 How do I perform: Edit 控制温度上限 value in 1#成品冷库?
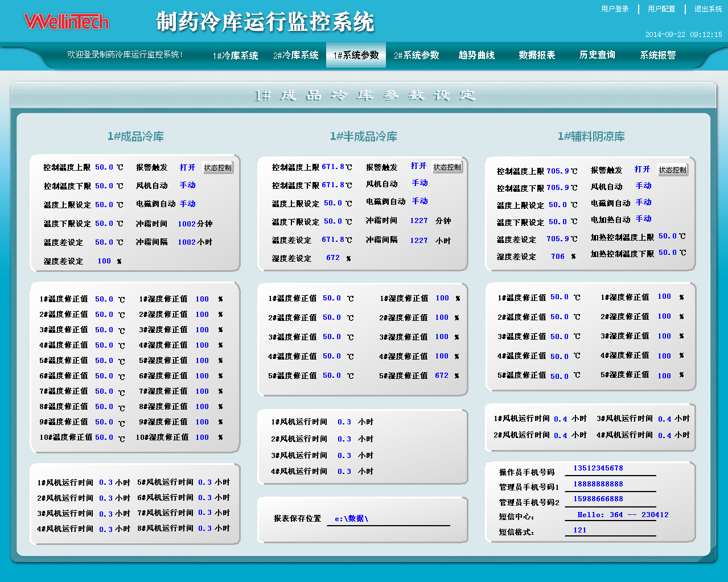pyautogui.click(x=104, y=168)
